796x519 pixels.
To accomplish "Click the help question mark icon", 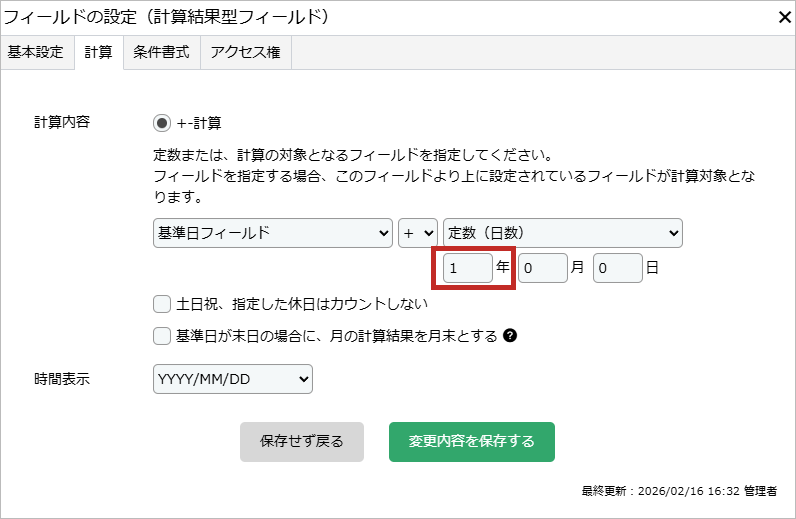I will 510,336.
